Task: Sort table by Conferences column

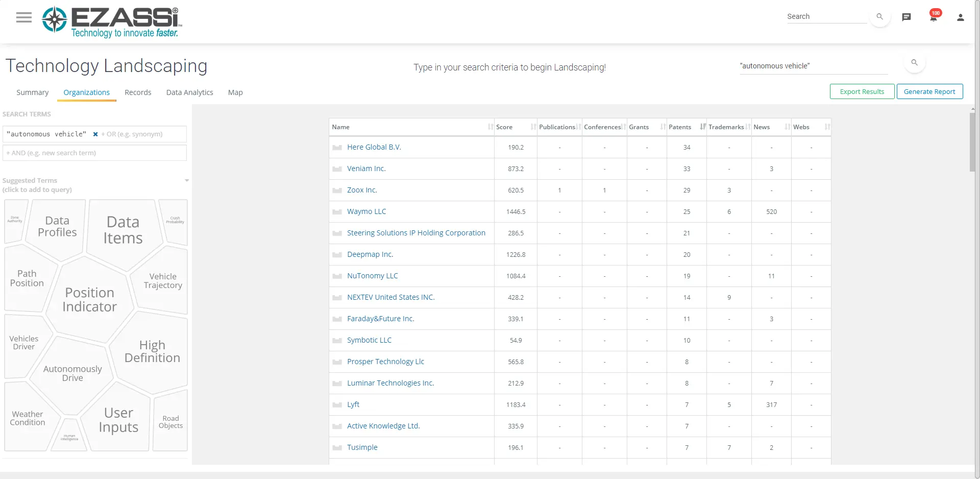Action: (x=604, y=127)
